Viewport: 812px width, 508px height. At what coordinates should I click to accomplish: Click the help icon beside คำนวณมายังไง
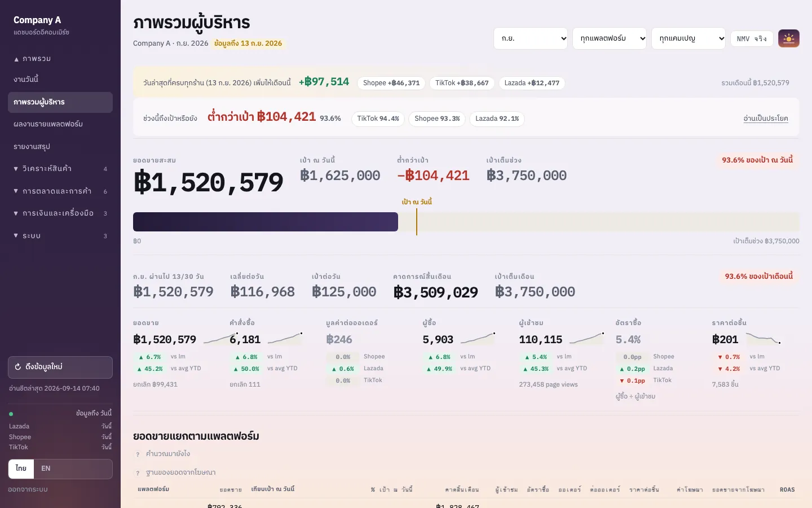point(138,454)
